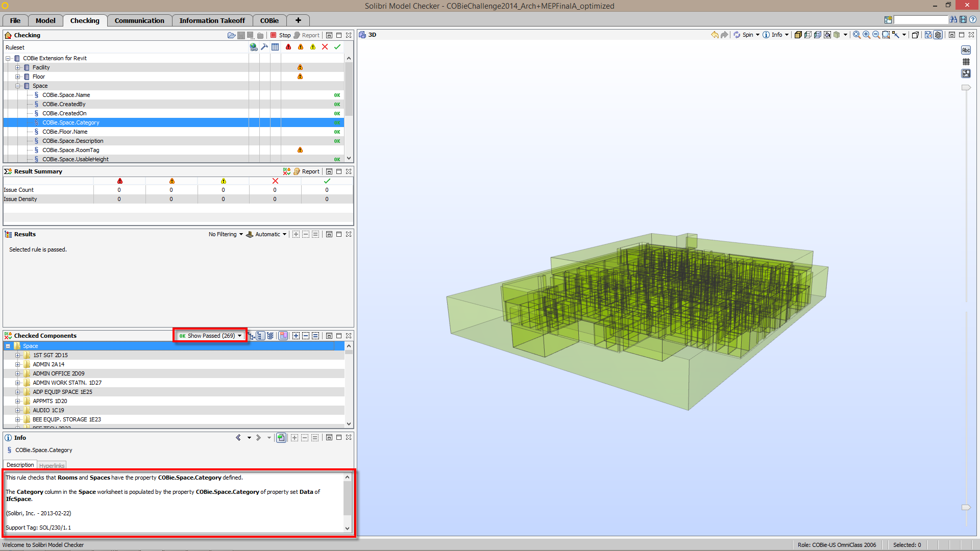Click the search field at top right
980x551 pixels.
[x=920, y=19]
